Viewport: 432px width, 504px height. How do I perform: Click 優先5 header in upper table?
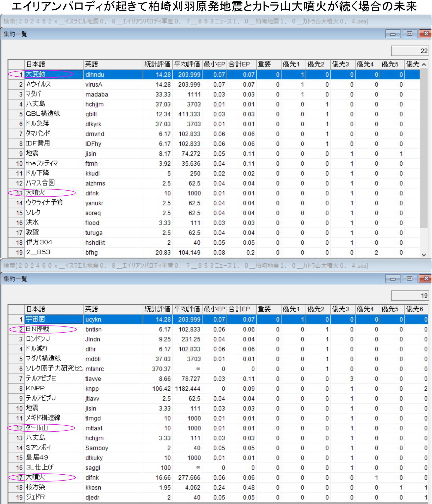[392, 65]
